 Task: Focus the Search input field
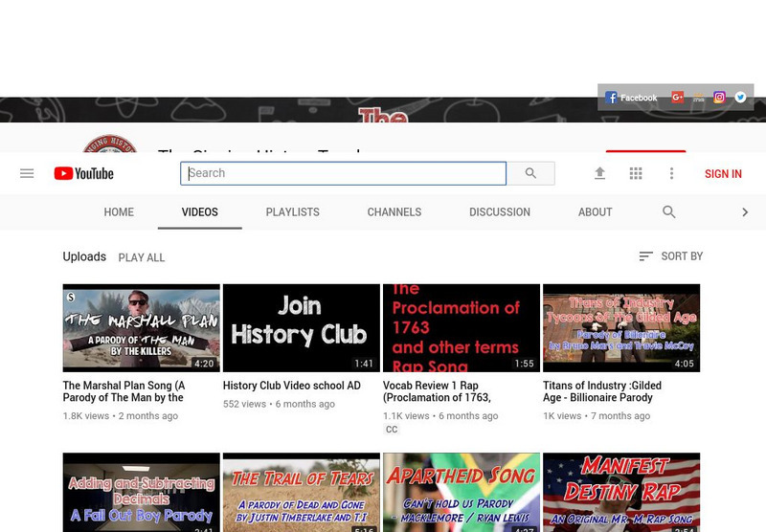tap(344, 173)
